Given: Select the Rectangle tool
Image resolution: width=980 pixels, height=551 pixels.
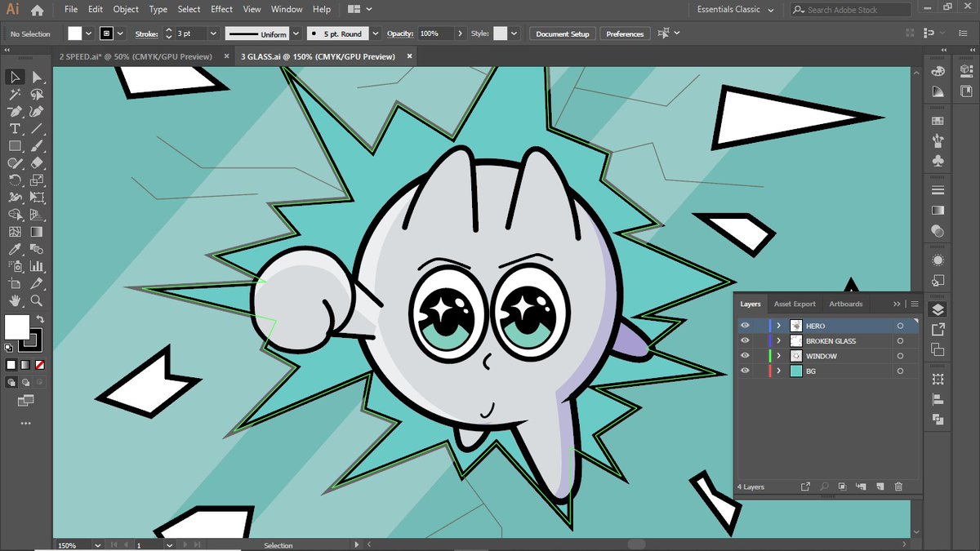Looking at the screenshot, I should 15,146.
